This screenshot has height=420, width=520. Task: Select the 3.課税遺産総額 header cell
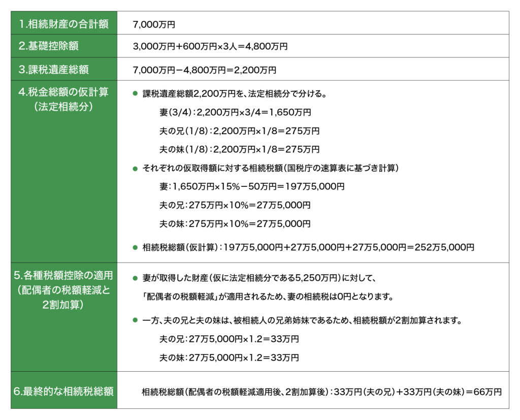[x=64, y=69]
